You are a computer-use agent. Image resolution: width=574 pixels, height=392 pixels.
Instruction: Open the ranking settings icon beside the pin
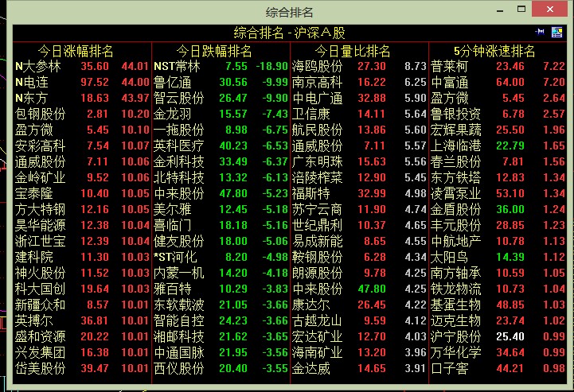point(556,32)
